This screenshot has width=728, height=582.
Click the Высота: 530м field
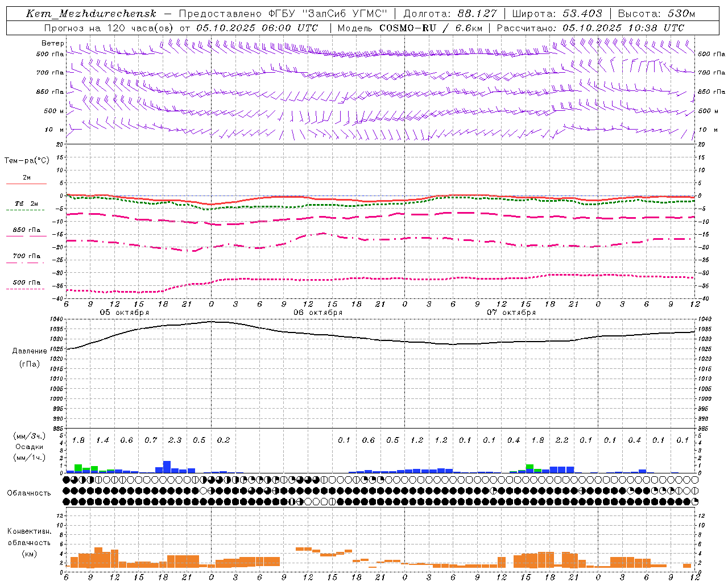pyautogui.click(x=656, y=14)
